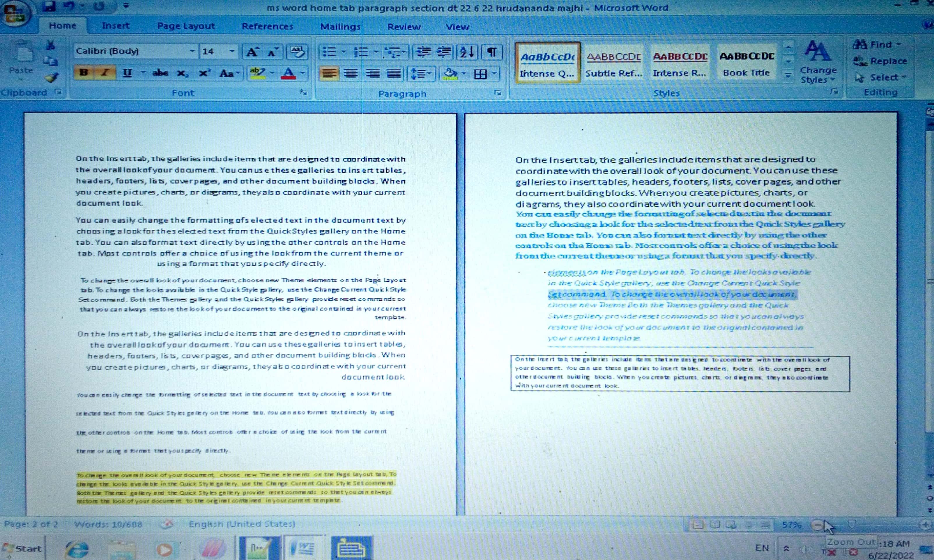Click the Format Painter brush icon
This screenshot has height=560, width=934.
51,77
